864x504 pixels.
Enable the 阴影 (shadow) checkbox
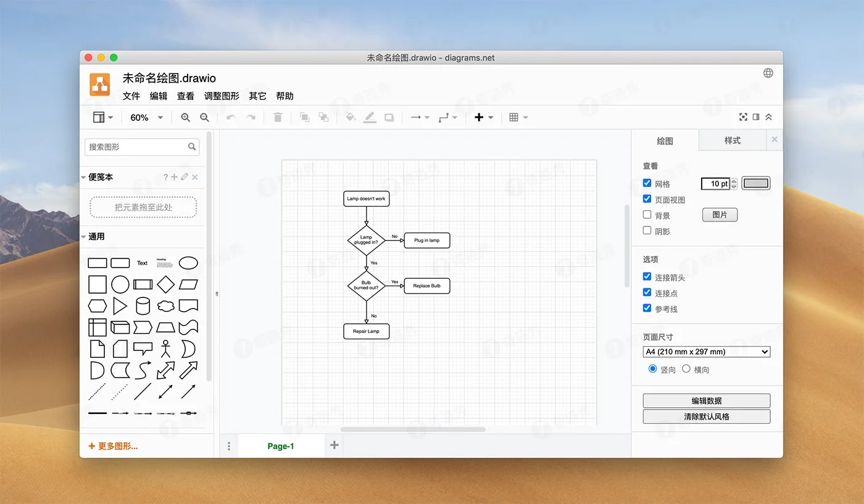[x=647, y=231]
